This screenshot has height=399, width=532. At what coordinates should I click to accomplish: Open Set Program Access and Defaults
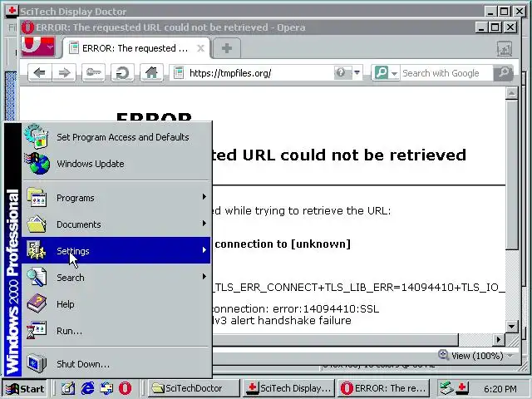click(x=116, y=137)
